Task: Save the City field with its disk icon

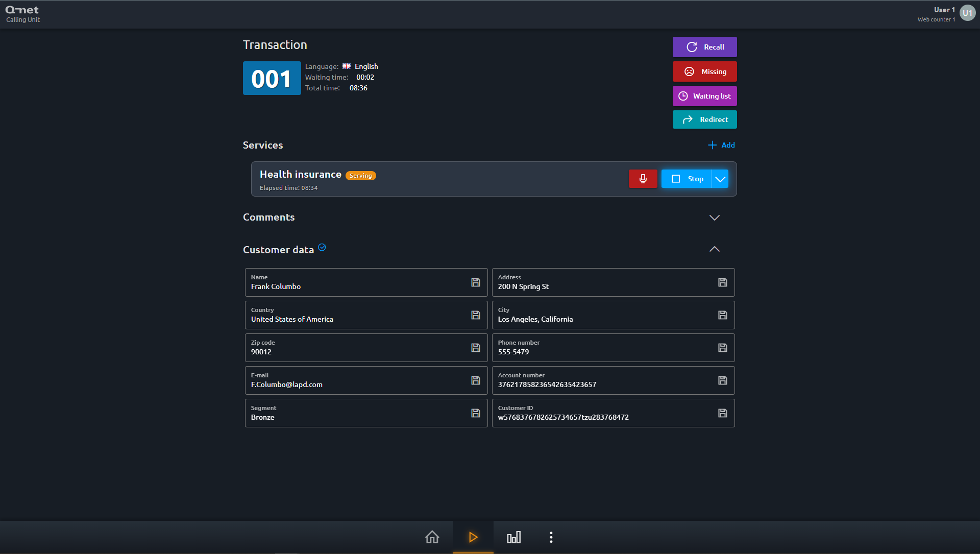Action: (x=723, y=315)
